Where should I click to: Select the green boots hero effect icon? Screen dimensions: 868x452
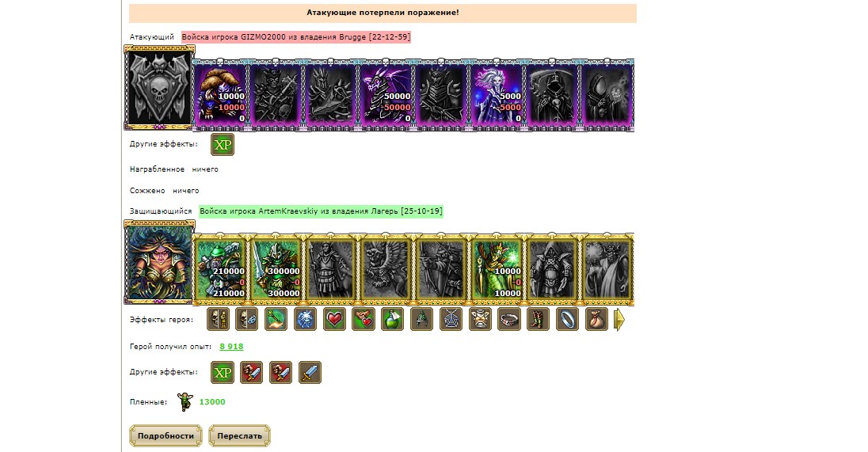click(x=538, y=319)
